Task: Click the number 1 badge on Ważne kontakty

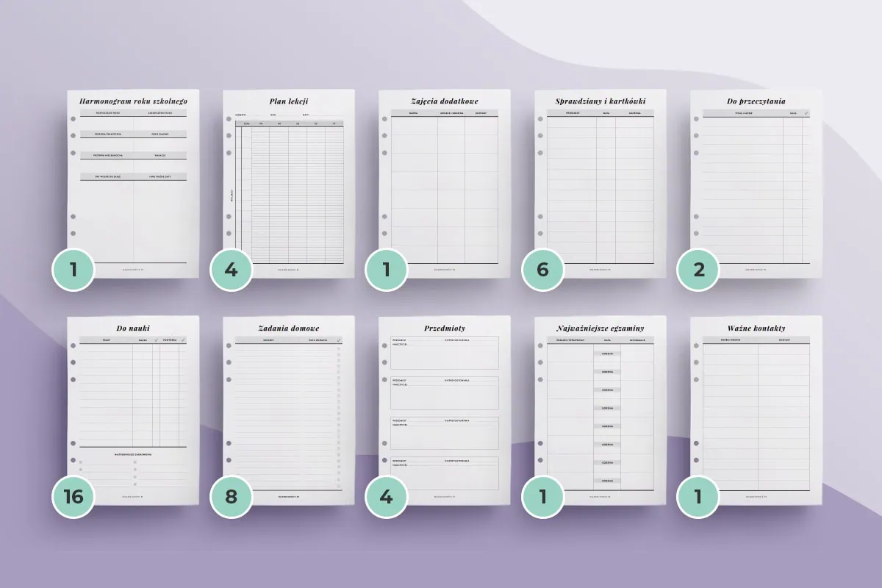Action: (698, 496)
